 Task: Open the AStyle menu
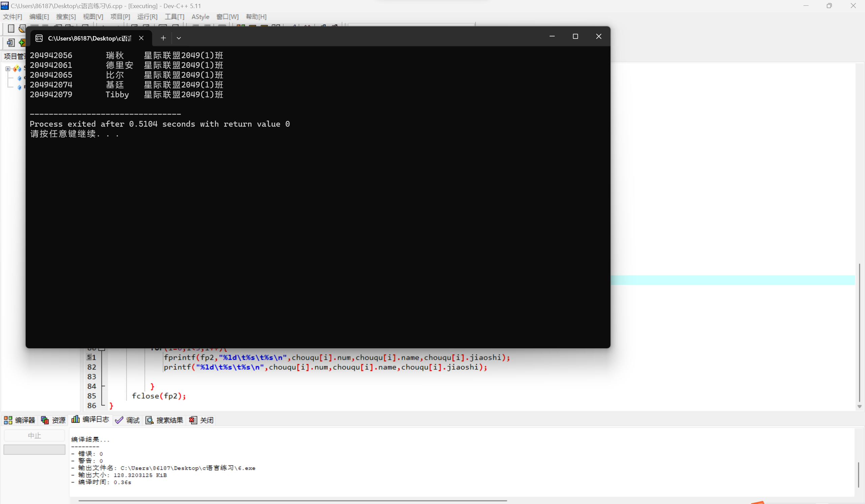pyautogui.click(x=200, y=17)
